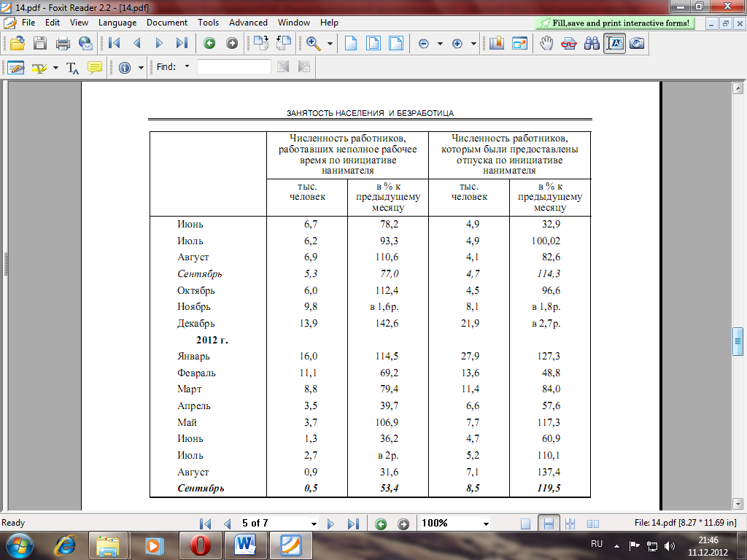Open the Find options dropdown arrow
747x560 pixels.
click(187, 66)
